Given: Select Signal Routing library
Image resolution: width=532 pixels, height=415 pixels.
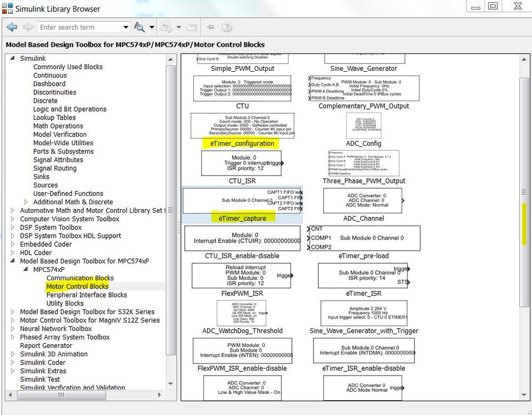Looking at the screenshot, I should (x=55, y=169).
